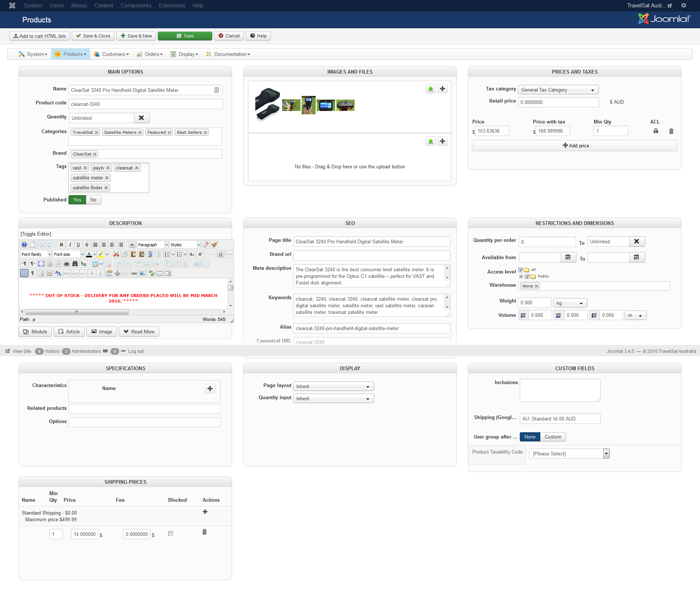Apply subscript formatting in the editor
Image resolution: width=700 pixels, height=605 pixels.
(x=192, y=254)
